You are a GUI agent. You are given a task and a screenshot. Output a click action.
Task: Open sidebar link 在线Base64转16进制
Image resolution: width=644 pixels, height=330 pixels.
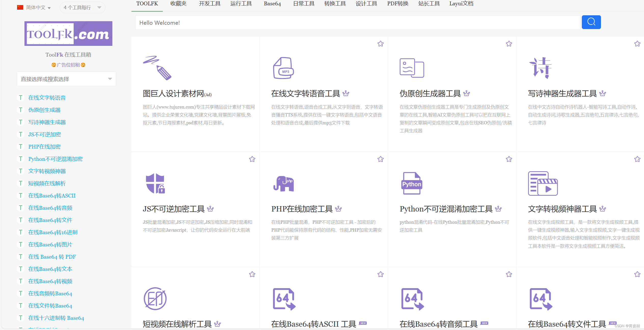(53, 232)
